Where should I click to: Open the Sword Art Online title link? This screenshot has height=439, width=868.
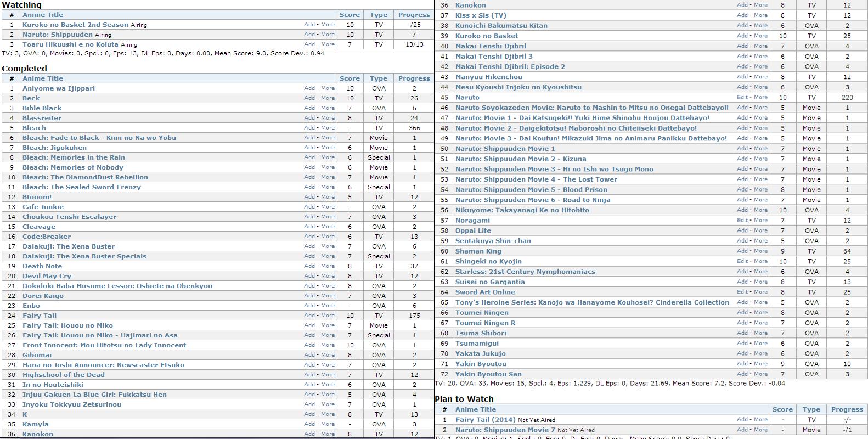[485, 292]
